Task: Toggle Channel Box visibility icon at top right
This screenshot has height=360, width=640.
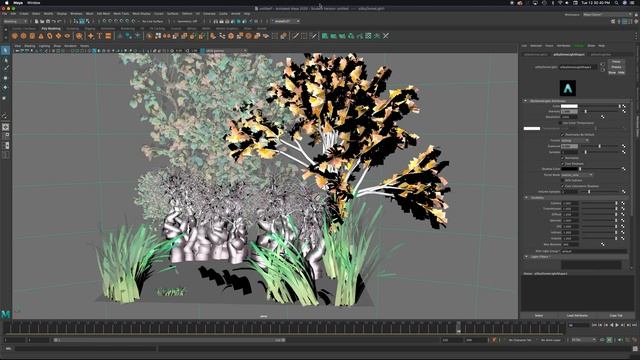Action: pos(636,21)
